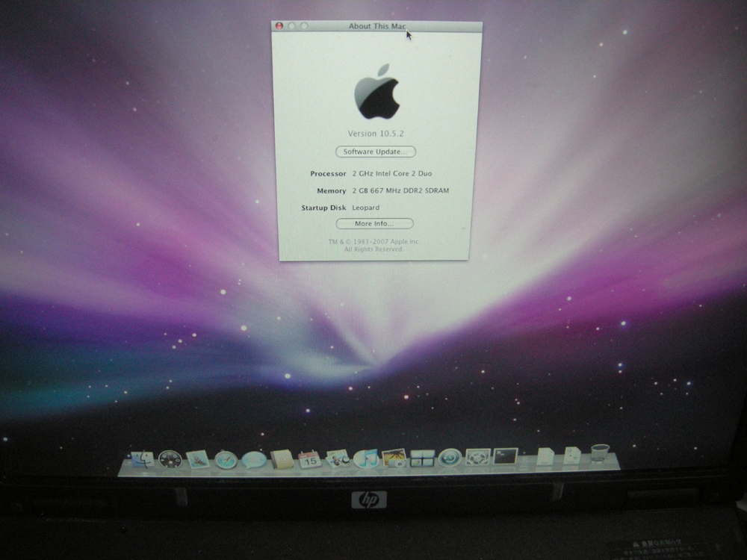Click the Software Update... button
The height and width of the screenshot is (560, 747).
pos(376,152)
